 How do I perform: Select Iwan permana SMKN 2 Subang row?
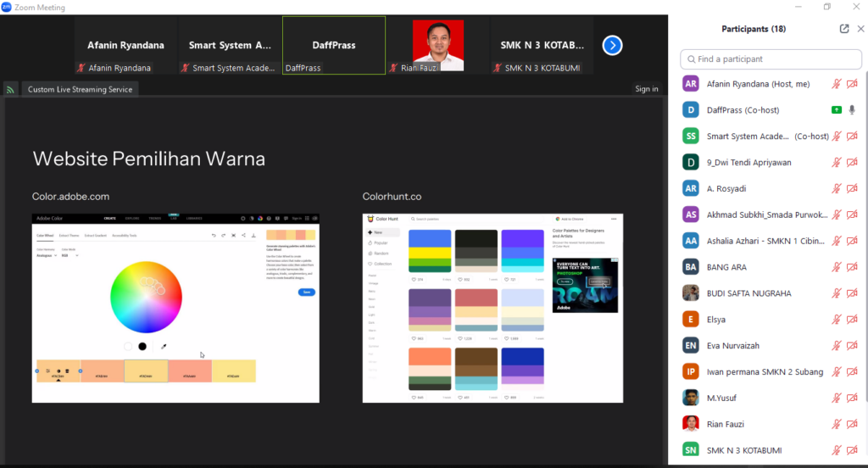[x=771, y=371]
